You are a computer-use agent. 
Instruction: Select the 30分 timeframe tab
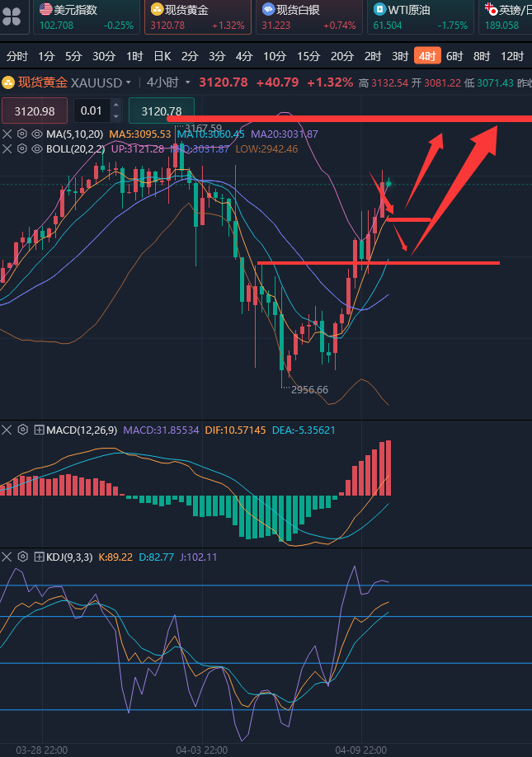pos(104,56)
